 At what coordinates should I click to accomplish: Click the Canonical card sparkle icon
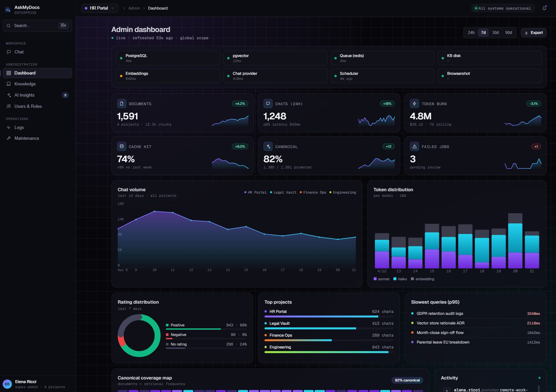(x=268, y=146)
